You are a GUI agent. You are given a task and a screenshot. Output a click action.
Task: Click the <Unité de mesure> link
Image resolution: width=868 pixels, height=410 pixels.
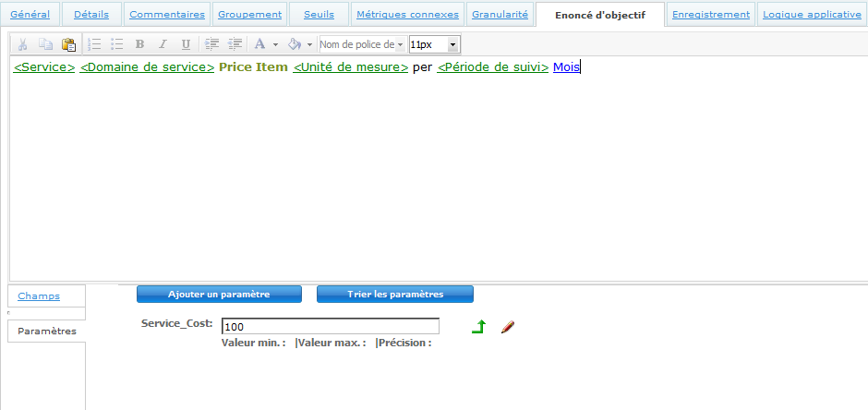click(x=350, y=67)
